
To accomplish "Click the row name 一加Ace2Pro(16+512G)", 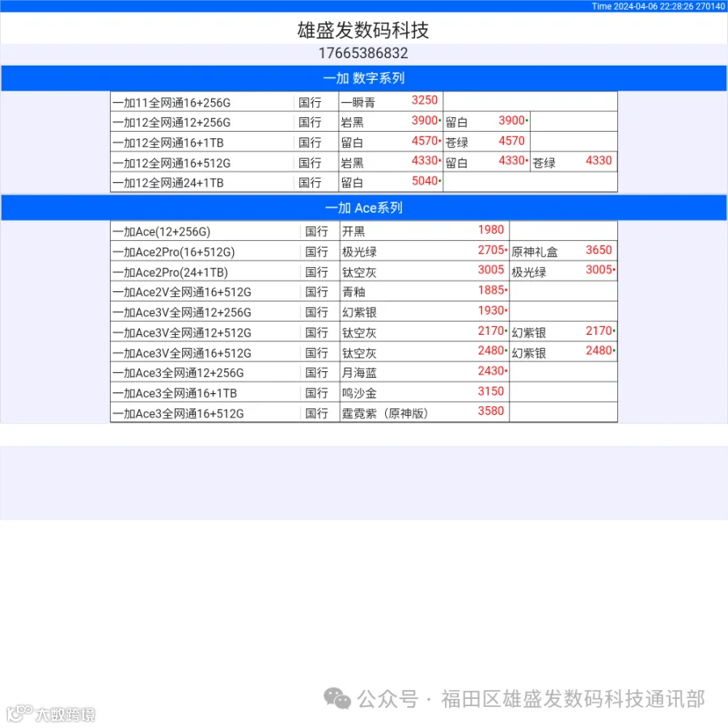I will [174, 252].
